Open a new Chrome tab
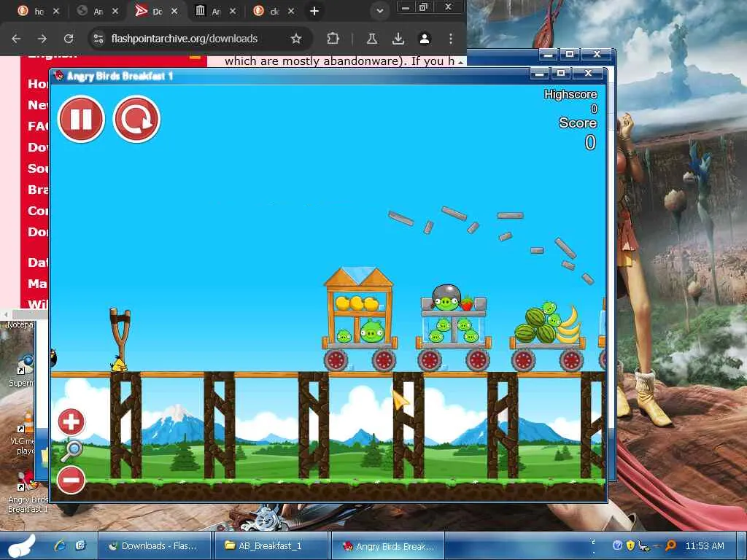The height and width of the screenshot is (560, 747). pyautogui.click(x=314, y=11)
